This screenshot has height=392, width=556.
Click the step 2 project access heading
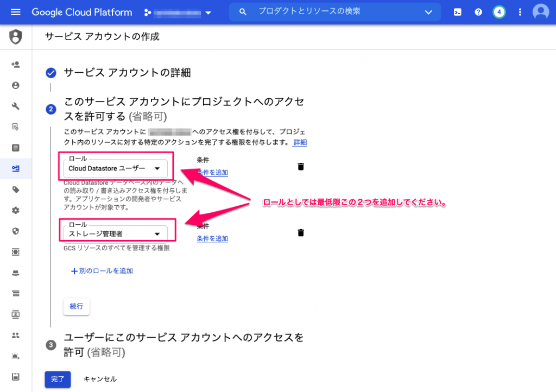coord(184,109)
